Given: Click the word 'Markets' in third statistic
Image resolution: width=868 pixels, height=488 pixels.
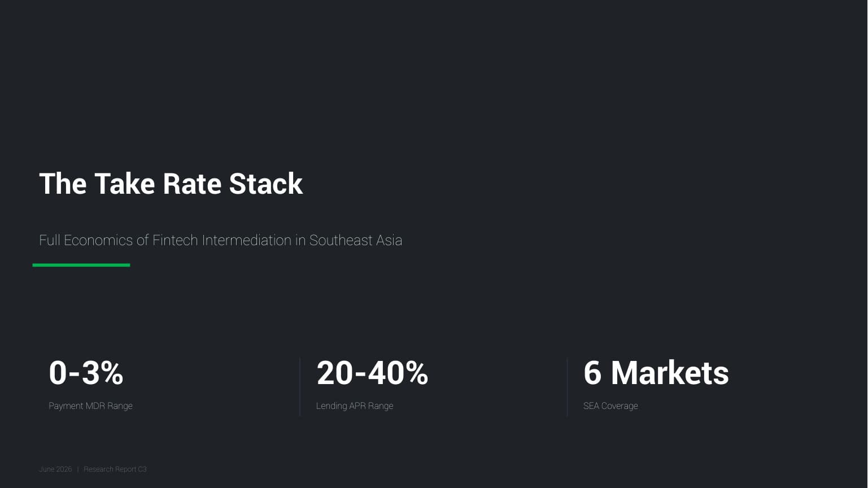Looking at the screenshot, I should 670,373.
